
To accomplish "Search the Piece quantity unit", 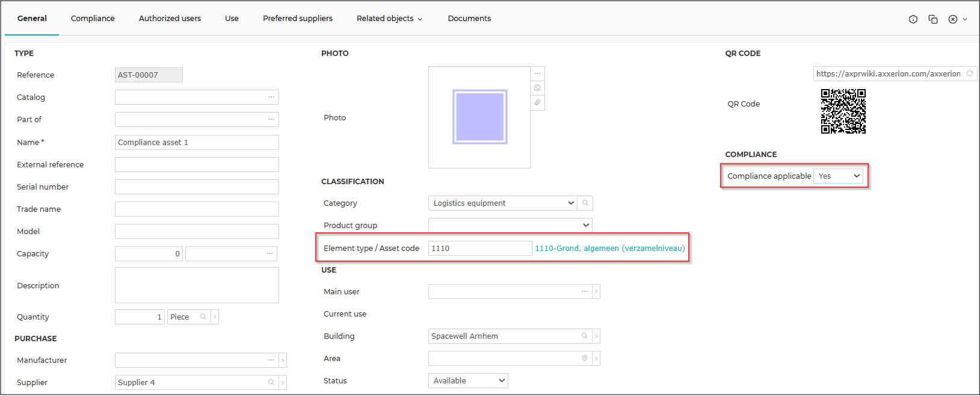I will (203, 317).
